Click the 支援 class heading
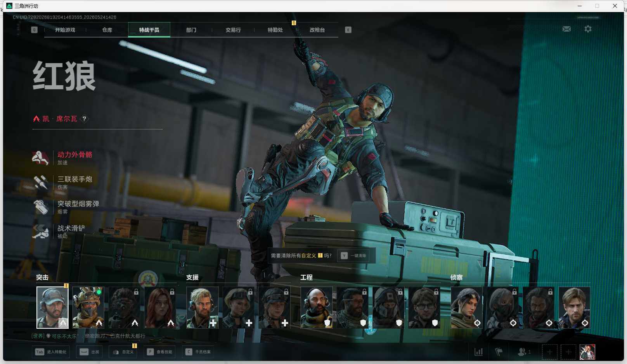 [x=192, y=278]
